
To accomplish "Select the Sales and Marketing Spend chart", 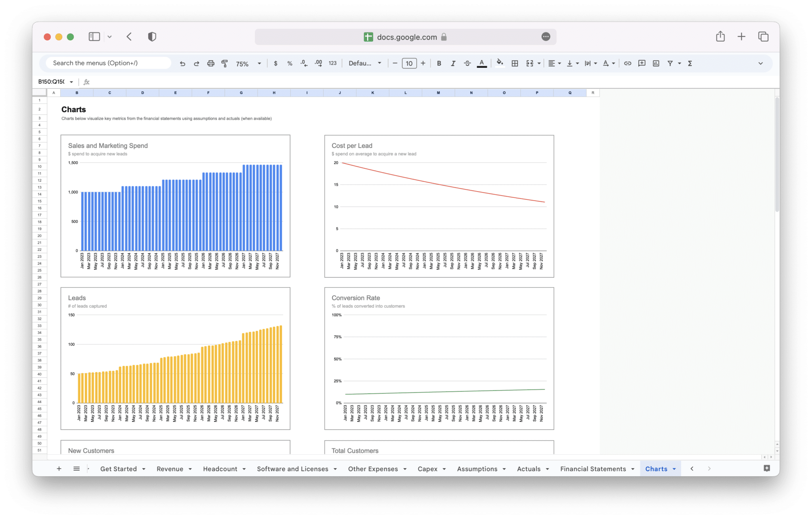I will 175,206.
